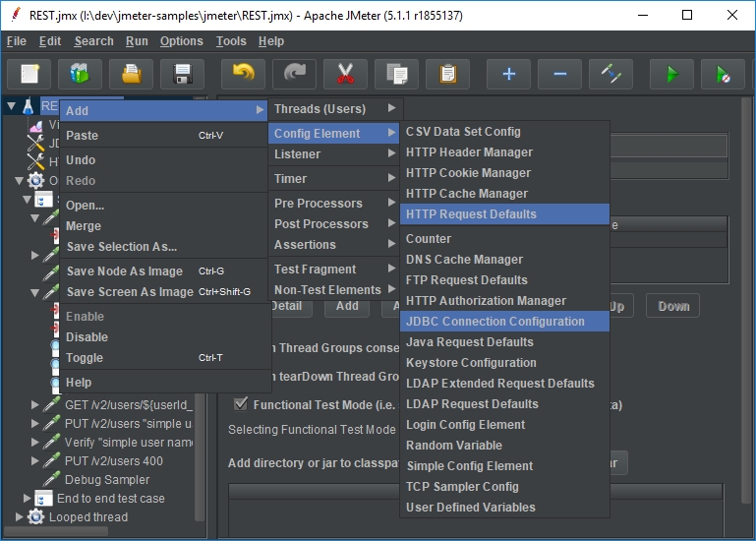
Task: Expand the PUT /v2/users 400 node
Action: point(35,460)
